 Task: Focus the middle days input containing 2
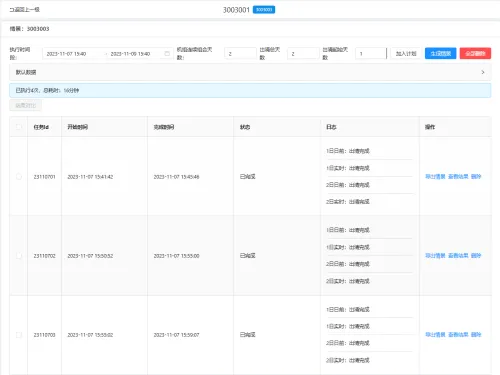[x=303, y=53]
